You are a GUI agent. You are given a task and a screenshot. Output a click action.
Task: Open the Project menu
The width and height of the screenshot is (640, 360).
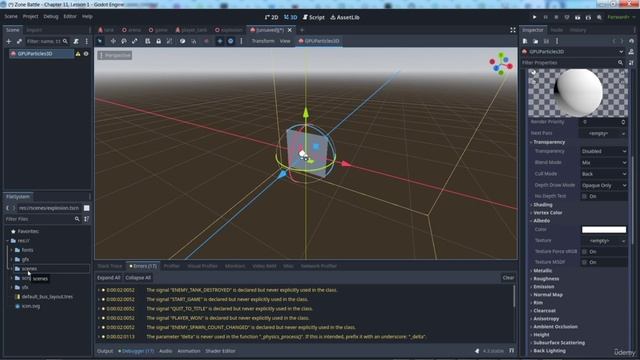[x=30, y=16]
